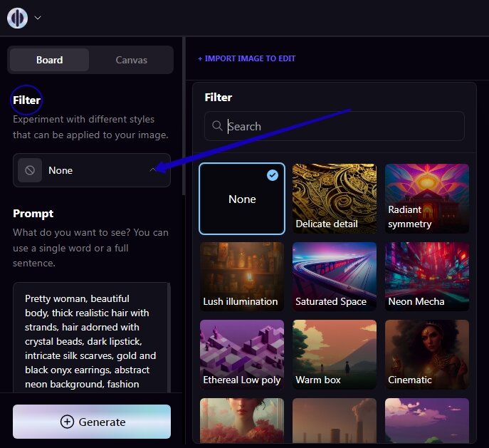
Task: Pick the Ethereal Low poly filter
Action: [242, 355]
